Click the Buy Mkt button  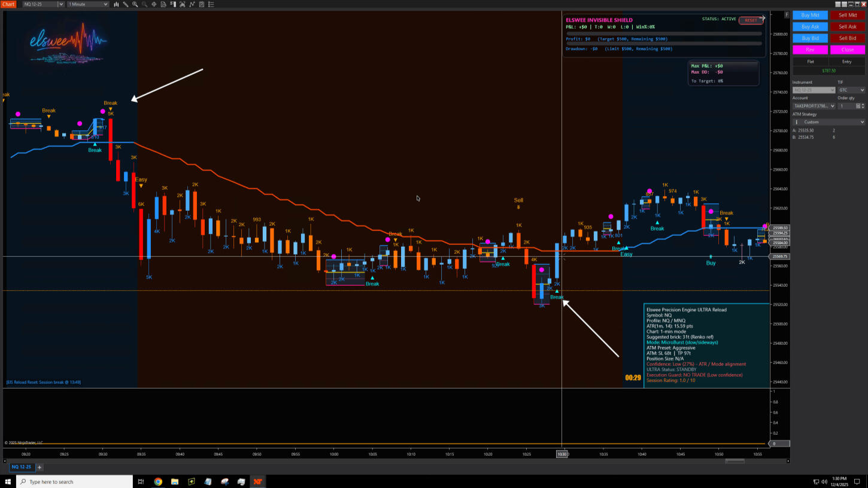click(x=810, y=15)
